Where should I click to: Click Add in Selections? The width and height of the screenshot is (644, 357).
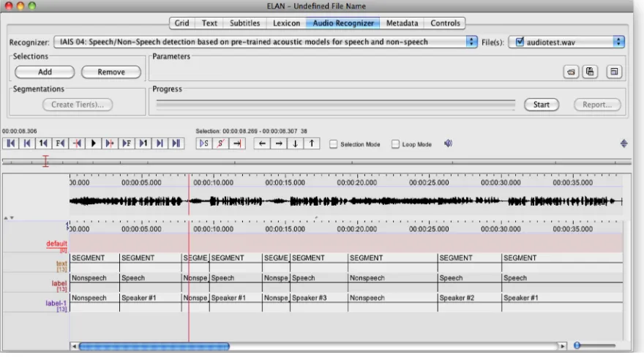45,72
